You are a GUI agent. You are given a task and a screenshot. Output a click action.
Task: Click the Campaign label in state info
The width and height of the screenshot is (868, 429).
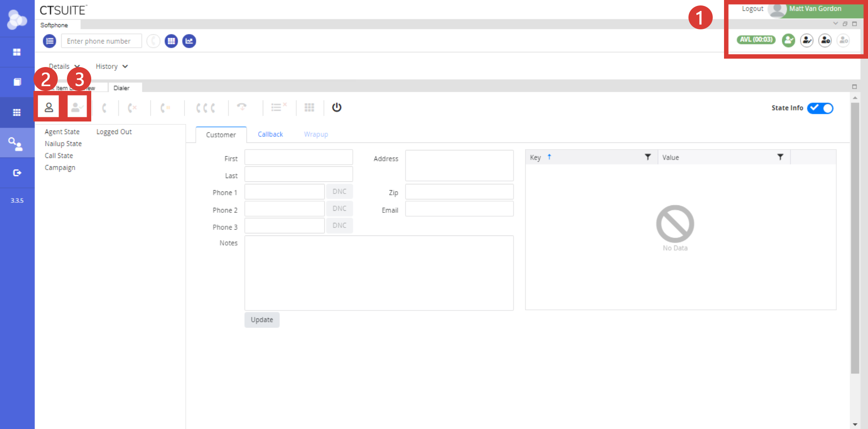[60, 168]
